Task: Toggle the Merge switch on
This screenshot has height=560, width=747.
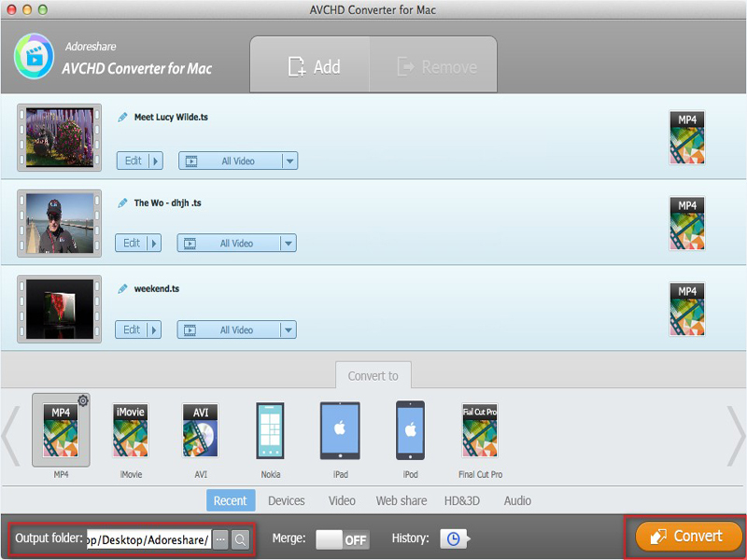Action: pos(343,539)
